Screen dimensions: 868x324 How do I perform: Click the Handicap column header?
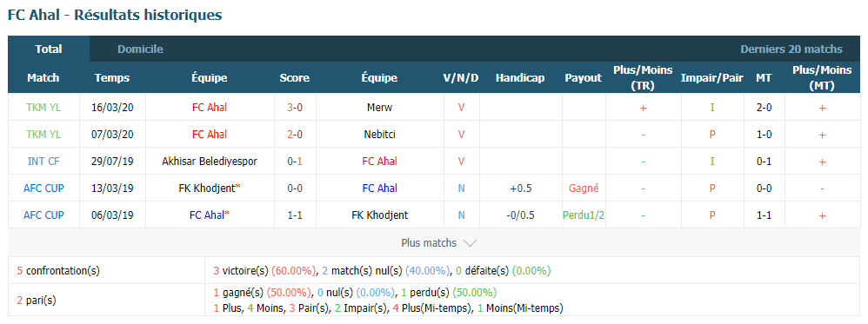(520, 78)
